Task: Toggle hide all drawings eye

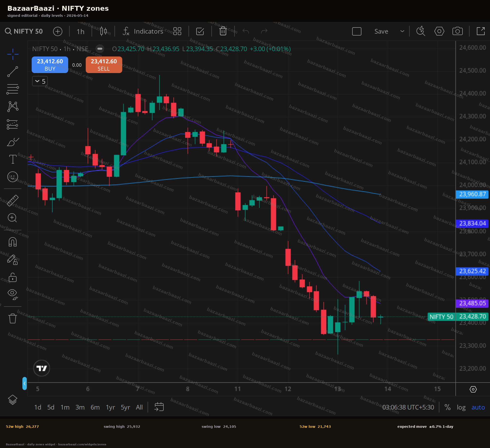Action: (13, 294)
